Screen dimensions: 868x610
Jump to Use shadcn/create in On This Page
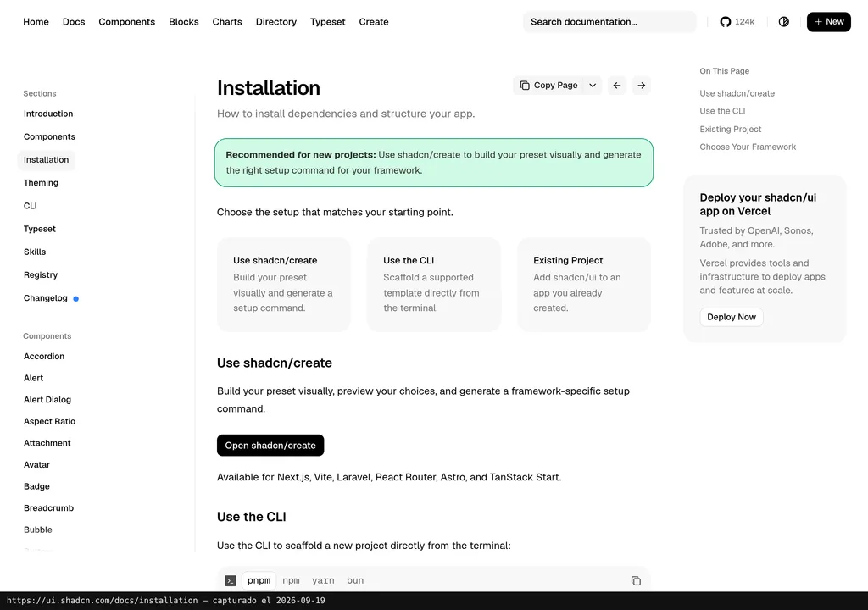(x=737, y=93)
